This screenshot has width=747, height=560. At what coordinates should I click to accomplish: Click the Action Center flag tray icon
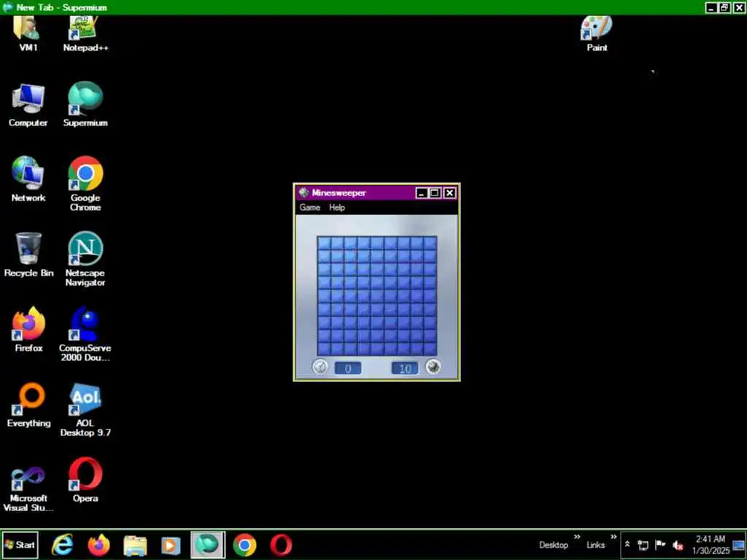tap(660, 545)
